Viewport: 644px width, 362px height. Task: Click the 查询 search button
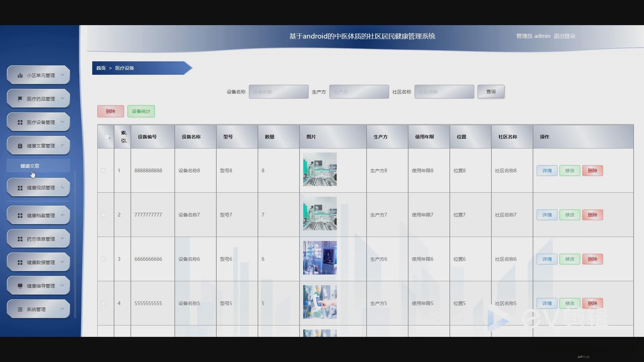pyautogui.click(x=491, y=92)
